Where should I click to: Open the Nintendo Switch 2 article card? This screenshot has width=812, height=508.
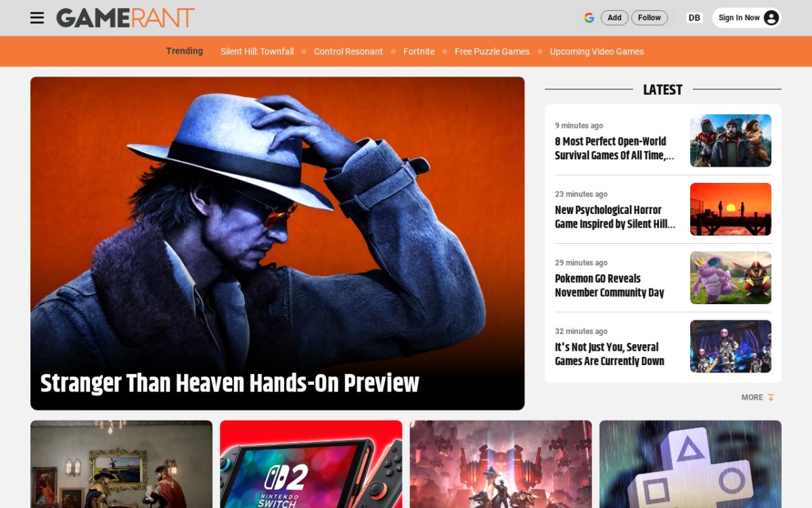pos(311,464)
